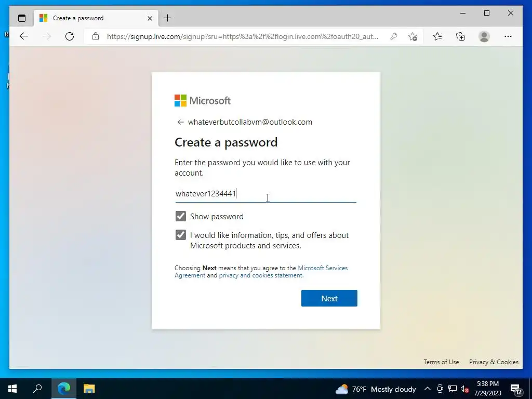Open the Favorites list icon
The image size is (532, 399).
point(437,36)
